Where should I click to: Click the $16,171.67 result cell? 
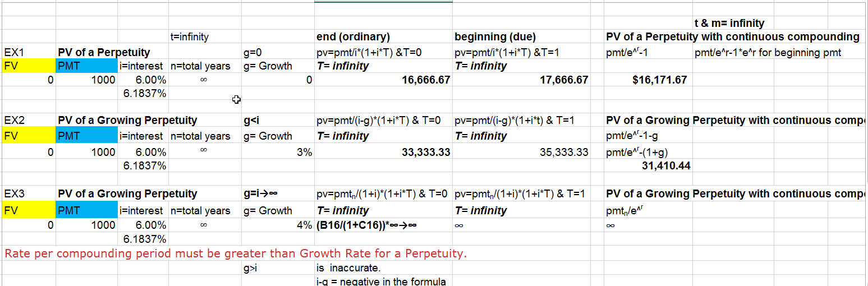[649, 80]
